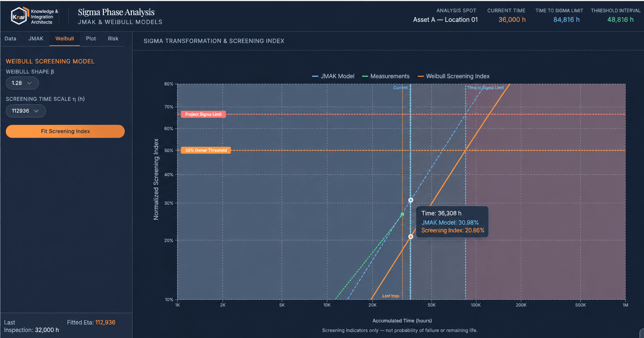Viewport: 644px width, 338px height.
Task: Click the tooltip Time: 36,308 h text
Action: [x=441, y=213]
